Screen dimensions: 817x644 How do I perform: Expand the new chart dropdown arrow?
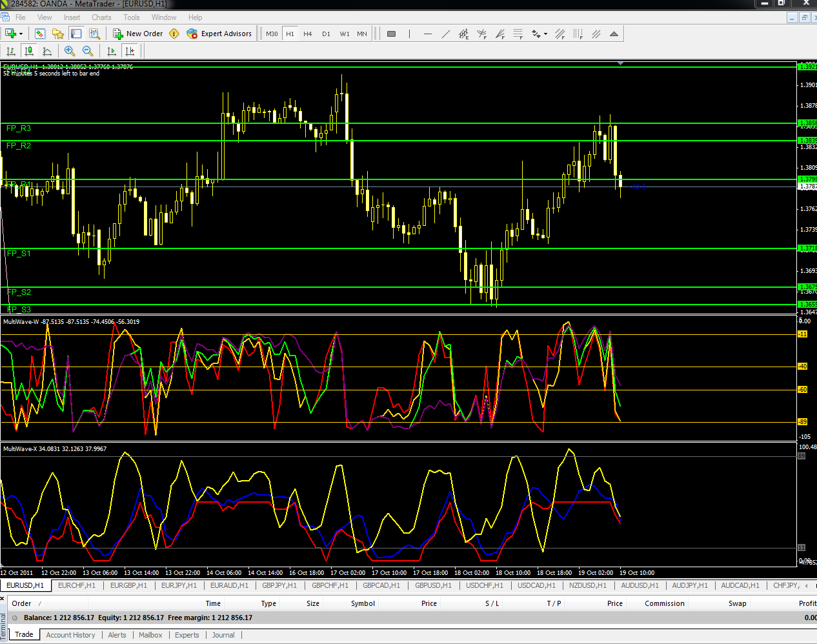[x=21, y=34]
